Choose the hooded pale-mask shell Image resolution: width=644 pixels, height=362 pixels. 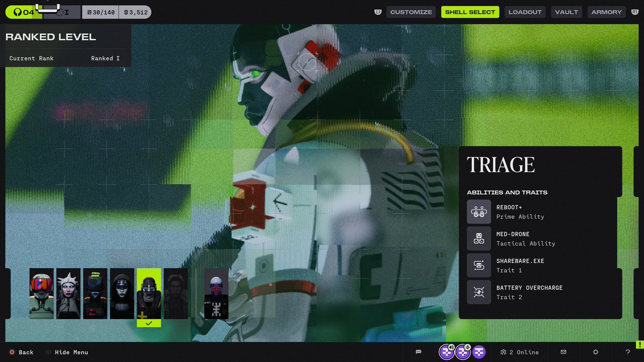pyautogui.click(x=122, y=294)
